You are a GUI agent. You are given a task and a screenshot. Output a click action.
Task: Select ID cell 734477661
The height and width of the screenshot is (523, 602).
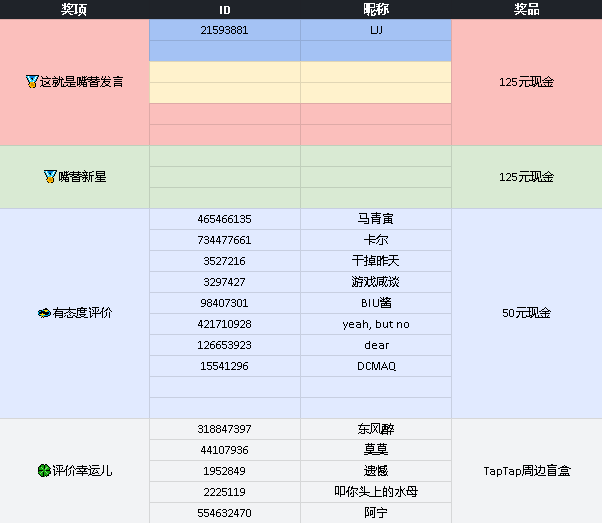click(225, 240)
